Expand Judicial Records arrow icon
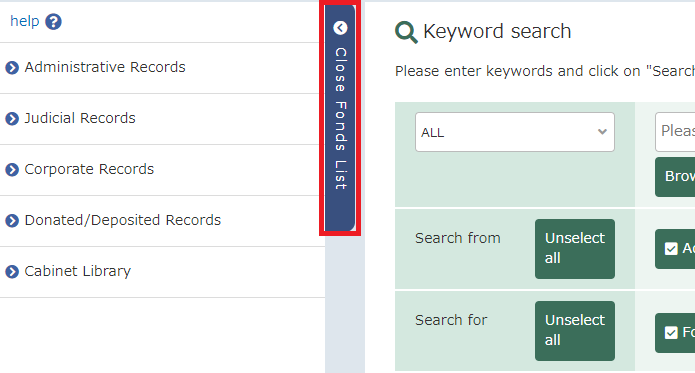 click(12, 119)
